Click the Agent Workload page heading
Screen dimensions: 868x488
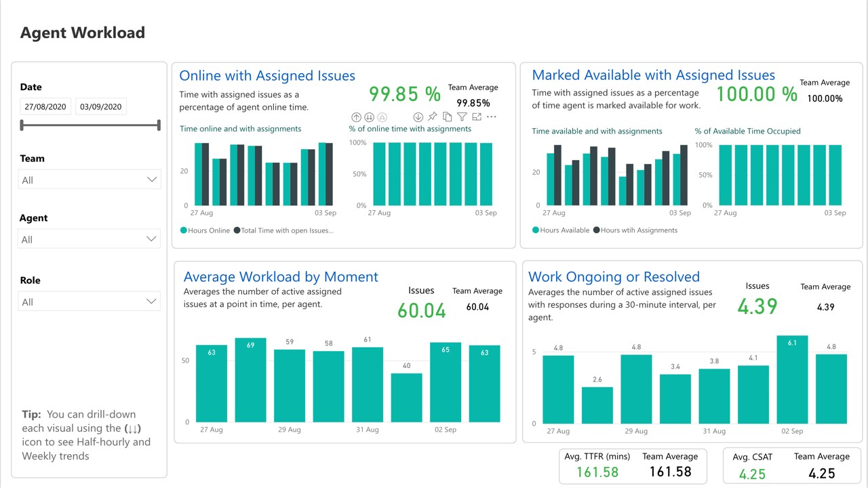click(x=83, y=33)
